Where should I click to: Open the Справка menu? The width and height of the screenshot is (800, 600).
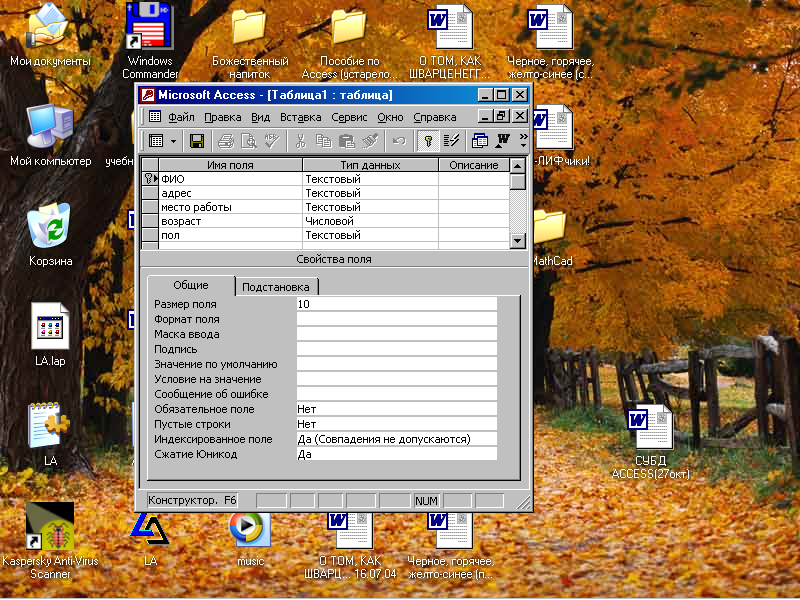(x=435, y=117)
